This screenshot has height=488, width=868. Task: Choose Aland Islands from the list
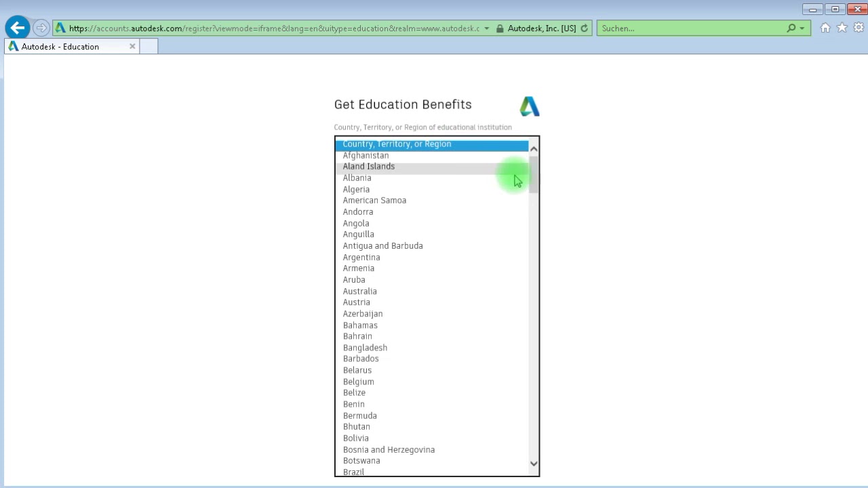(x=431, y=167)
